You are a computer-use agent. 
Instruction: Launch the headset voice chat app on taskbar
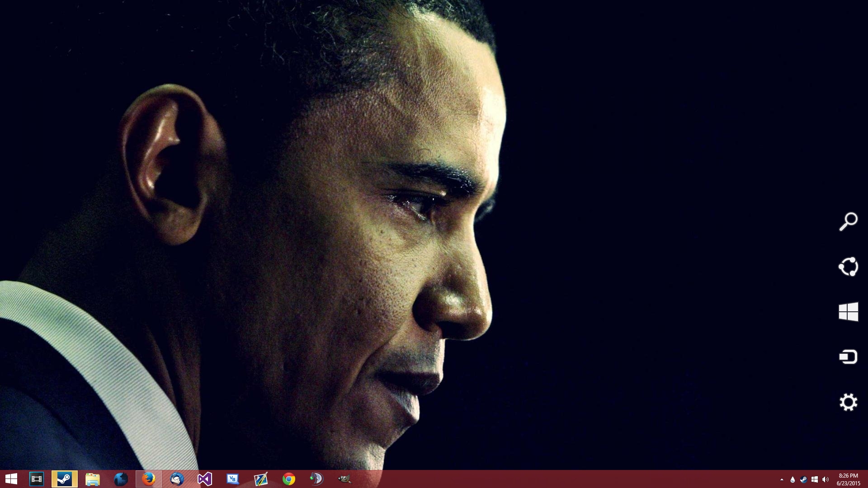317,479
